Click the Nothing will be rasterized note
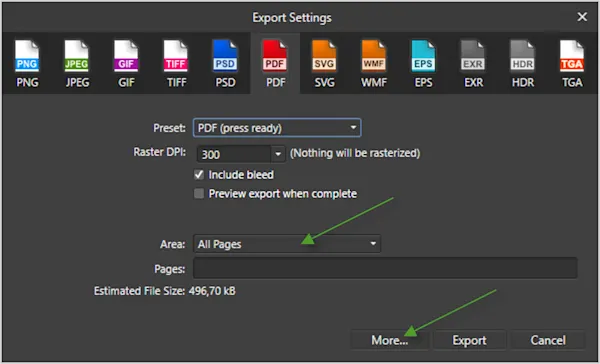This screenshot has width=600, height=364. (x=355, y=153)
